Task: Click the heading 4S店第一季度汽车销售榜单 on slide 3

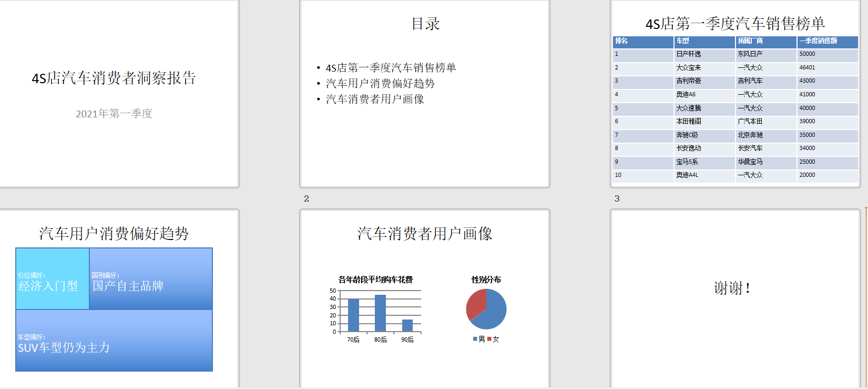Action: coord(735,24)
